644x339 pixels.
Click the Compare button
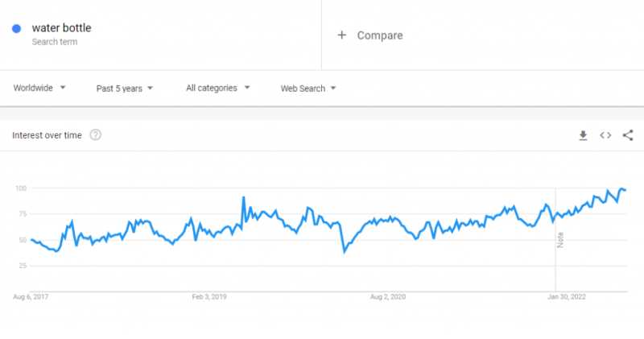coord(379,35)
